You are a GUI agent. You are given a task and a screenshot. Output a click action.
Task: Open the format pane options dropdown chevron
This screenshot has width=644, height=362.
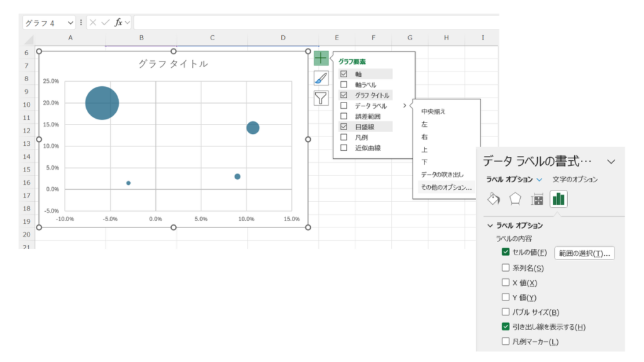(610, 161)
